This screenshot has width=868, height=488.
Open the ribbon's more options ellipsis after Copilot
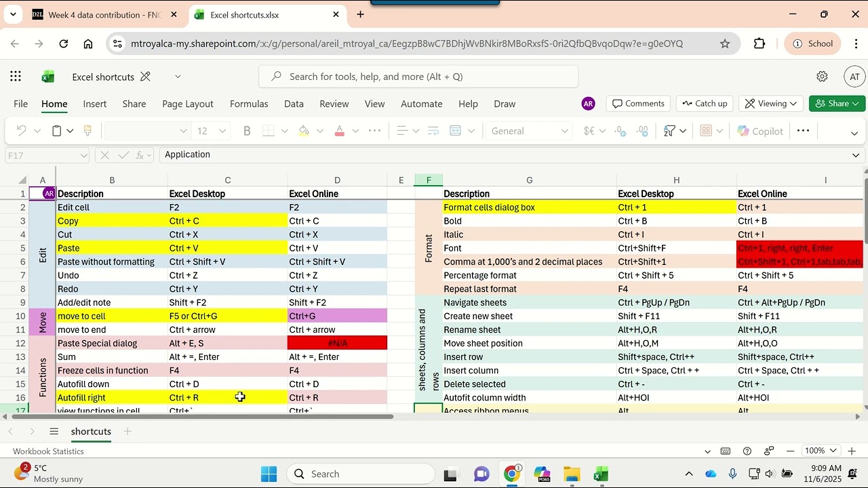click(804, 131)
